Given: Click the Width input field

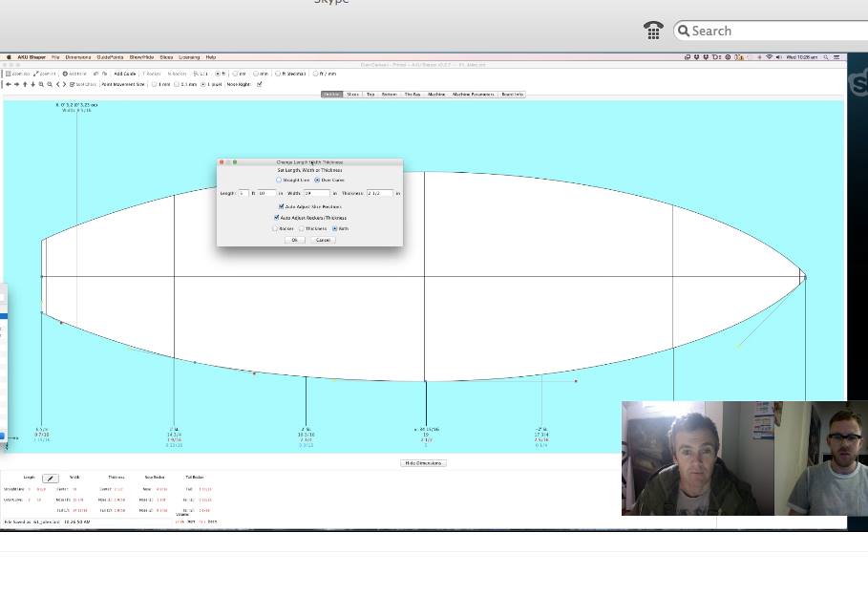Looking at the screenshot, I should [x=317, y=193].
